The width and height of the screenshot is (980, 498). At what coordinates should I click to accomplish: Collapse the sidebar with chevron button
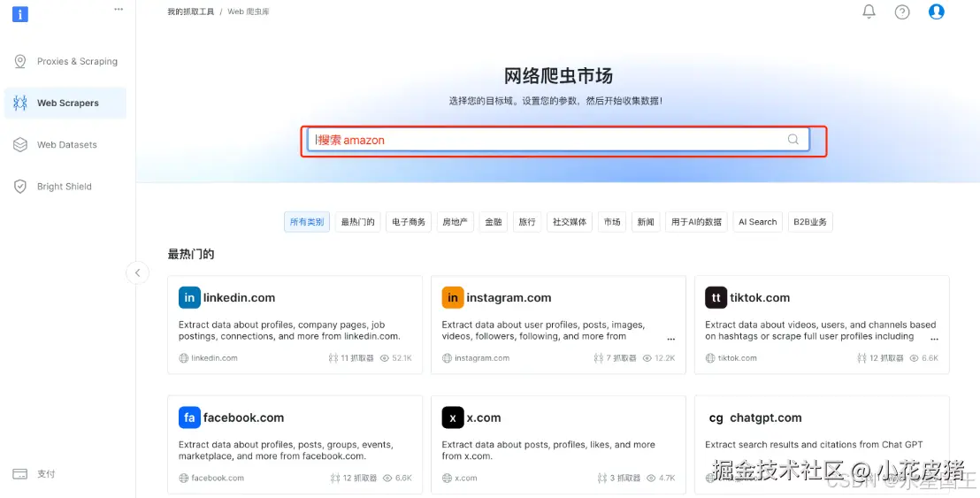click(137, 272)
